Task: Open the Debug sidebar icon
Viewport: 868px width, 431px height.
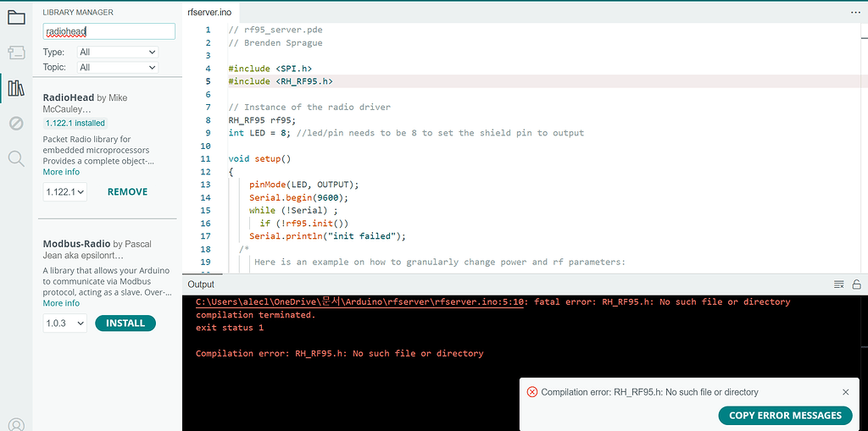Action: 16,123
